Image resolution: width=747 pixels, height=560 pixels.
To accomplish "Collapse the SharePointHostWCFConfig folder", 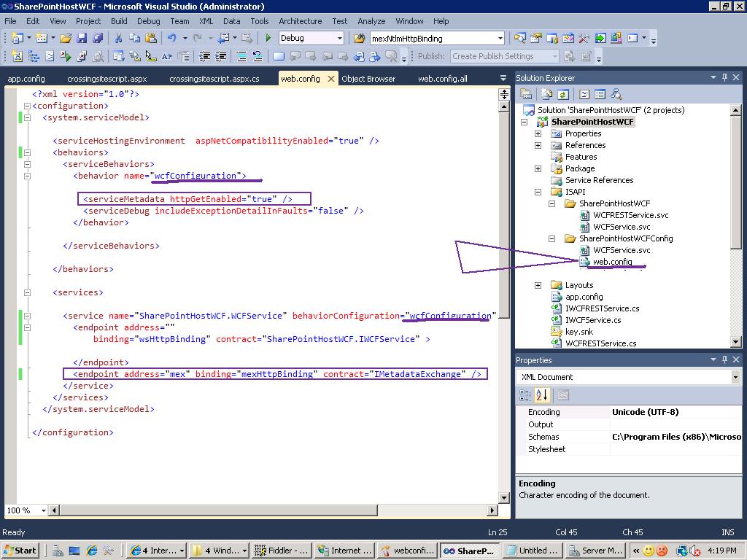I will (x=551, y=238).
